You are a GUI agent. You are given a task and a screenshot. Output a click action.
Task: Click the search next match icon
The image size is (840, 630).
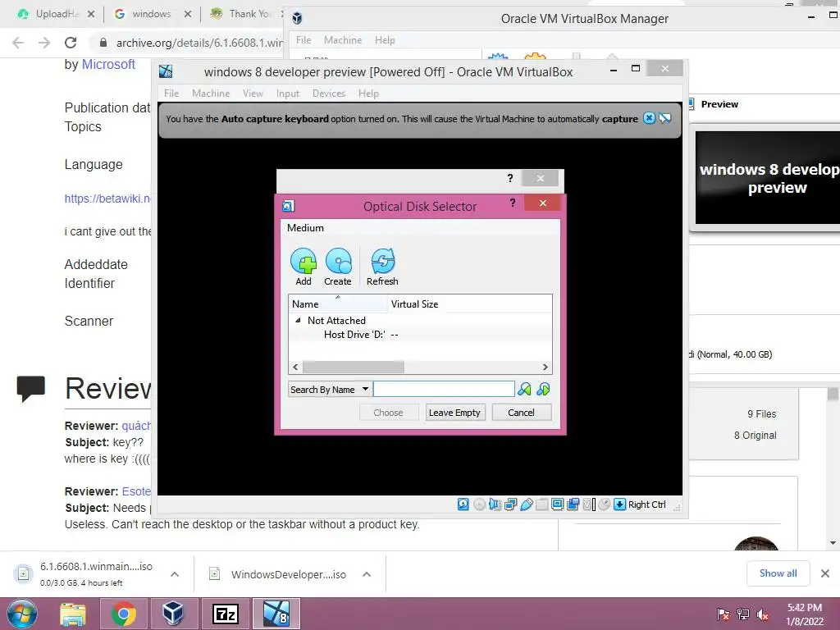click(x=543, y=390)
